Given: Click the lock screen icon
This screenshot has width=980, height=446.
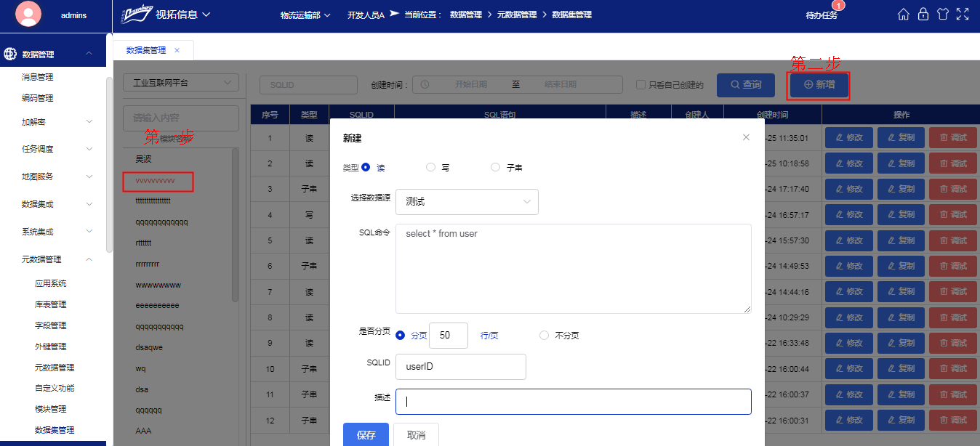Looking at the screenshot, I should pos(923,15).
